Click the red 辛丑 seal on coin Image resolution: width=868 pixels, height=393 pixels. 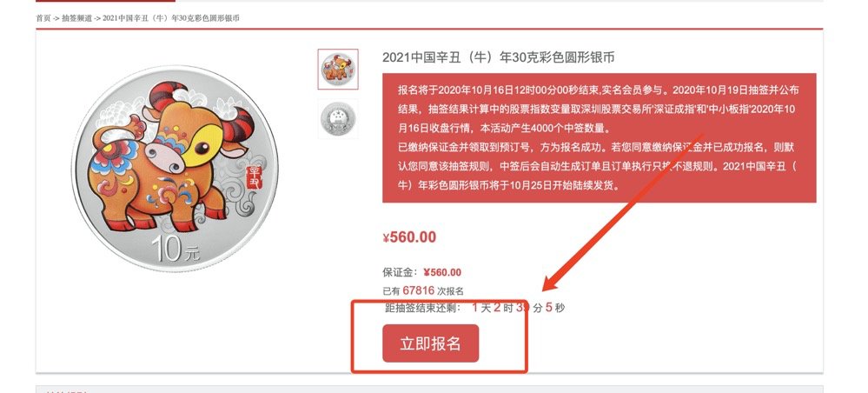coord(255,176)
